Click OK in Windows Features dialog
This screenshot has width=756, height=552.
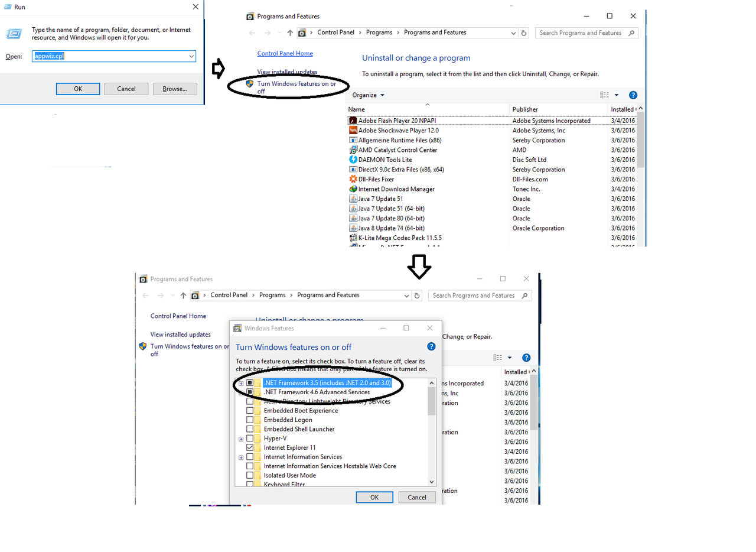374,497
